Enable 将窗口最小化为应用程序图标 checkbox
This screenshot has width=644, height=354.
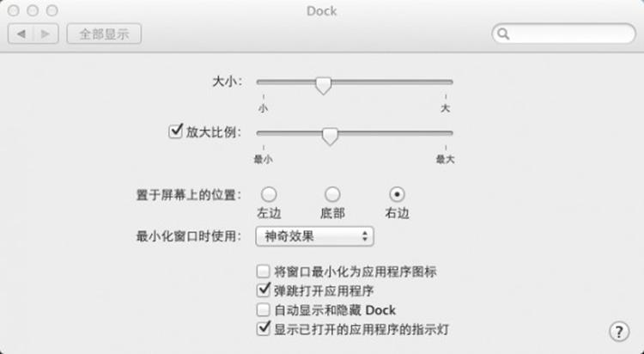tap(263, 272)
